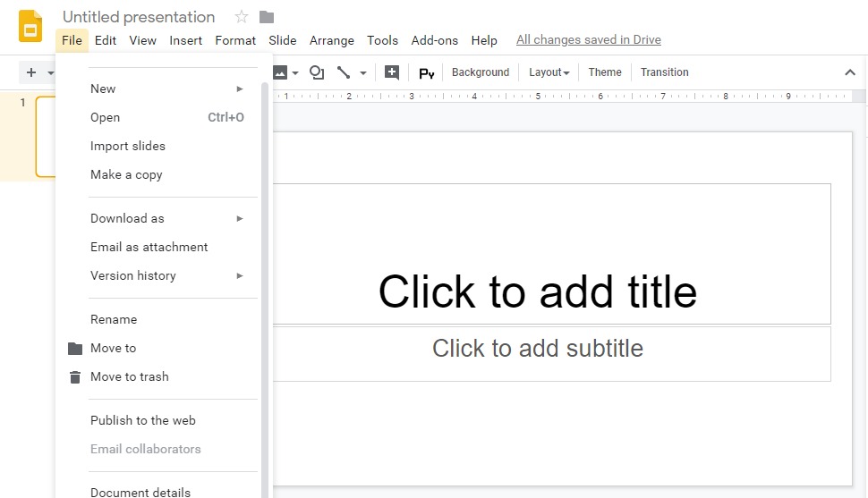Select slide 1 thumbnail in filmstrip

[x=46, y=137]
